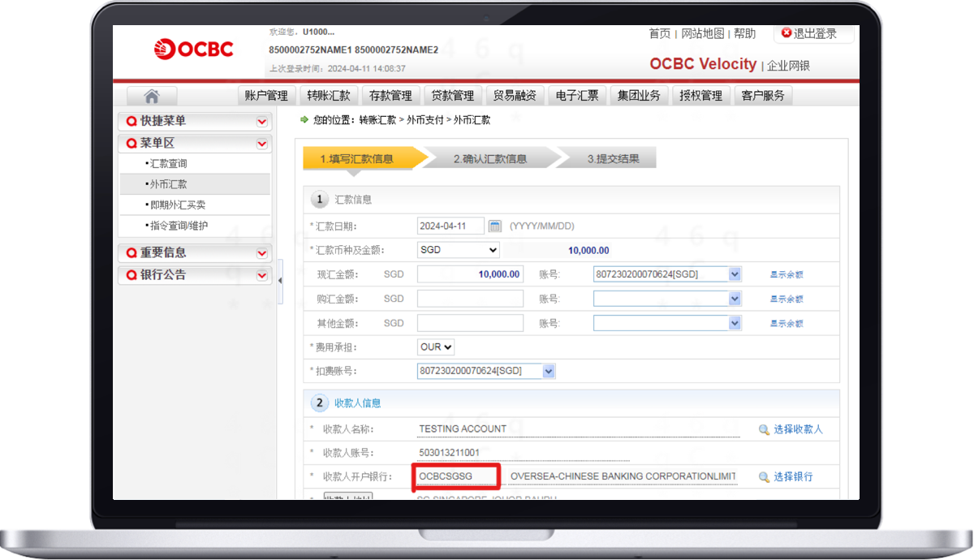Click the 首页 link at top
Screen dimensions: 974x560
click(660, 34)
